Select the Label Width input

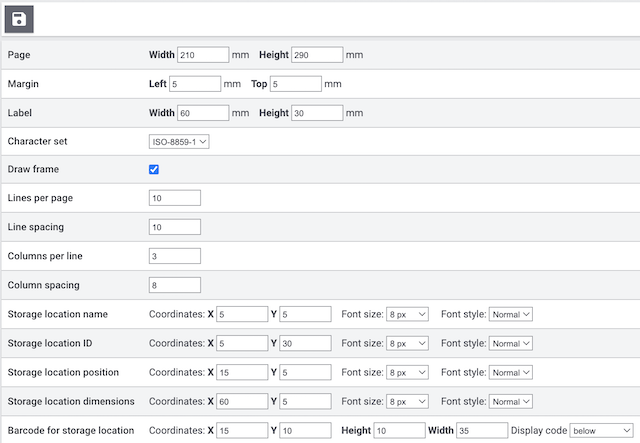pyautogui.click(x=203, y=113)
